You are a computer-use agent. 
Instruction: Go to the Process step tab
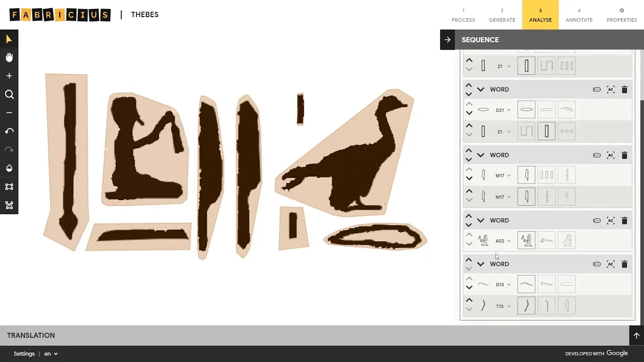pyautogui.click(x=463, y=15)
